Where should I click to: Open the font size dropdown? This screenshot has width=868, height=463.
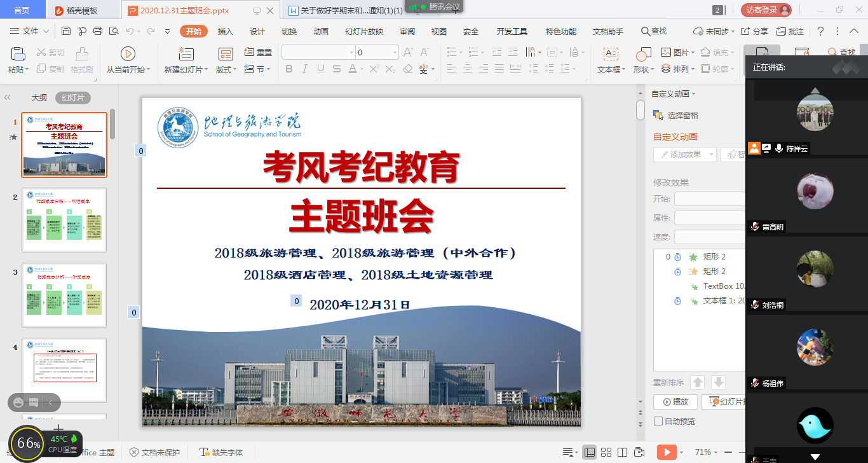tap(395, 53)
